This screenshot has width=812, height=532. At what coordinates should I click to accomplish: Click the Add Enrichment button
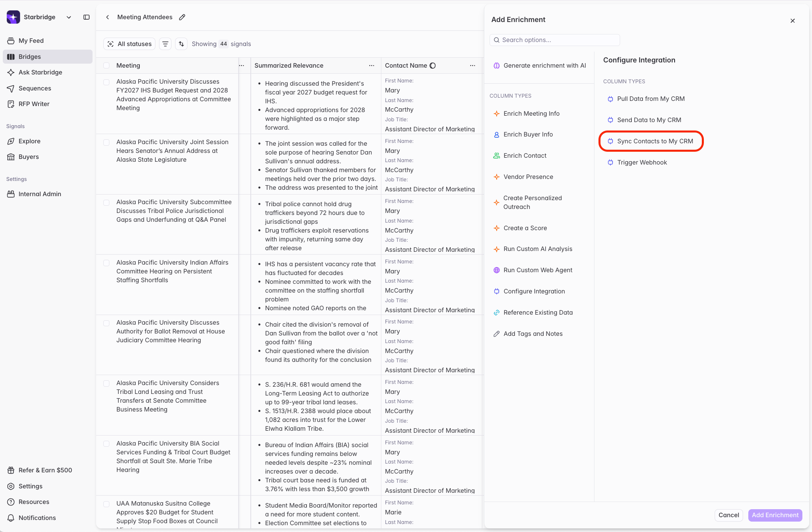tap(775, 515)
